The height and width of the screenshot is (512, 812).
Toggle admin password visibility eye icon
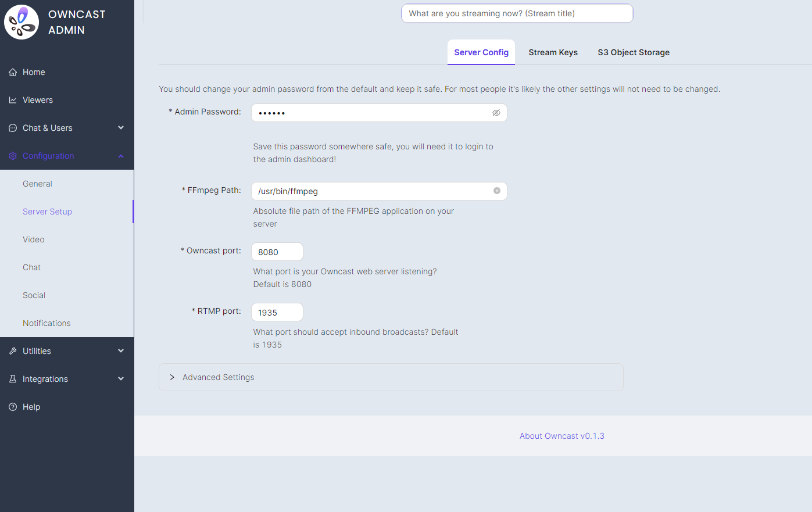(496, 113)
